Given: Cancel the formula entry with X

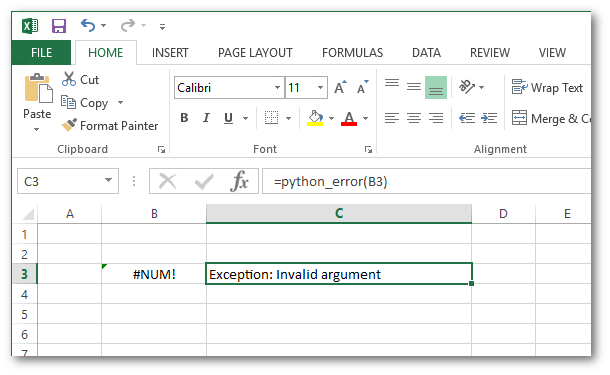Looking at the screenshot, I should 168,181.
